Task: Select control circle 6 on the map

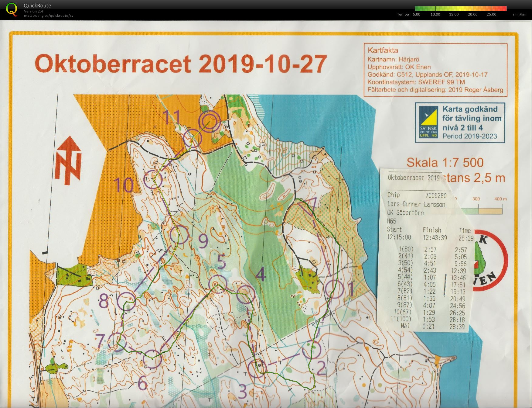Action: click(152, 359)
